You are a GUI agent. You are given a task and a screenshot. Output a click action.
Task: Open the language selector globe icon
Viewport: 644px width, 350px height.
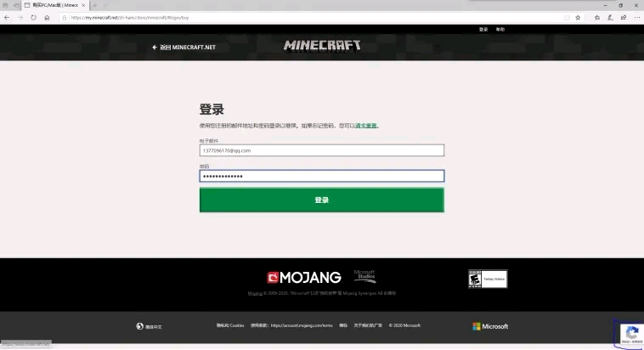(x=139, y=326)
